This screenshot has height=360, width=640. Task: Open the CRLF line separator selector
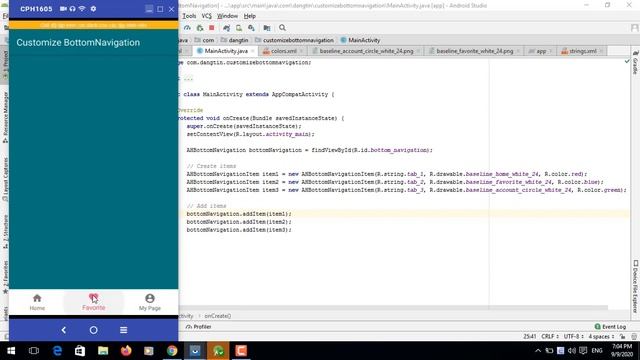point(549,336)
